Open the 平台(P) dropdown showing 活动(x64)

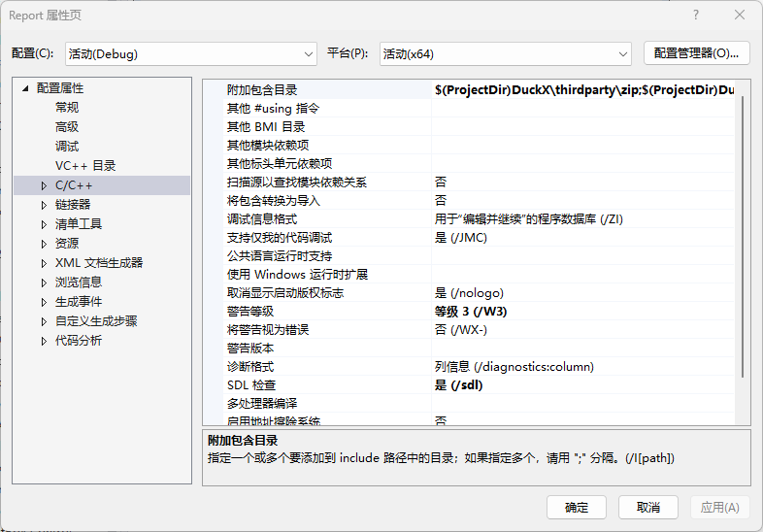(x=505, y=54)
